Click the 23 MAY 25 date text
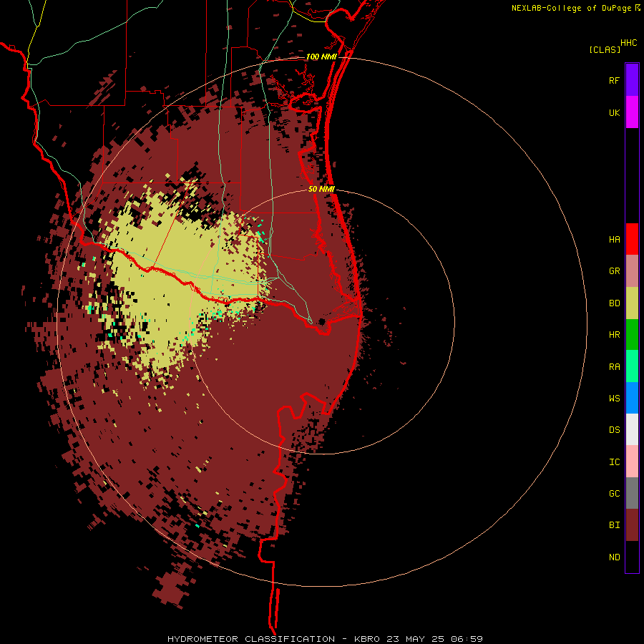Screen dimensions: 644x644 pyautogui.click(x=415, y=639)
